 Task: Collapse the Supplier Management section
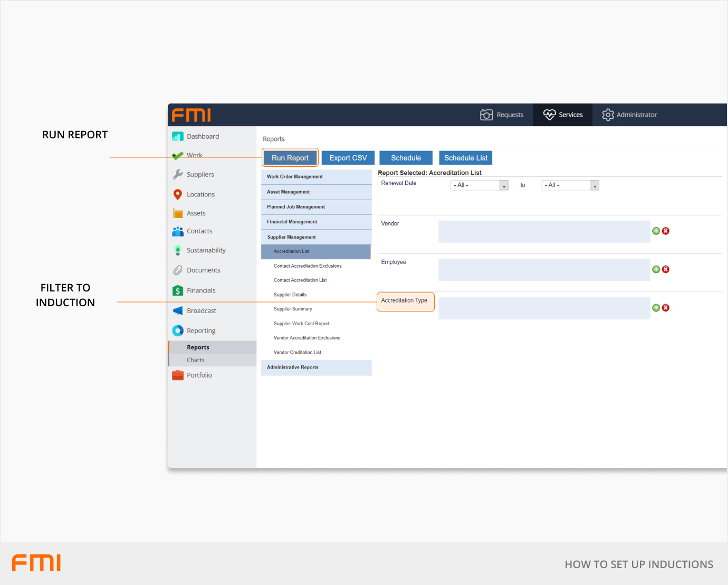pyautogui.click(x=316, y=237)
